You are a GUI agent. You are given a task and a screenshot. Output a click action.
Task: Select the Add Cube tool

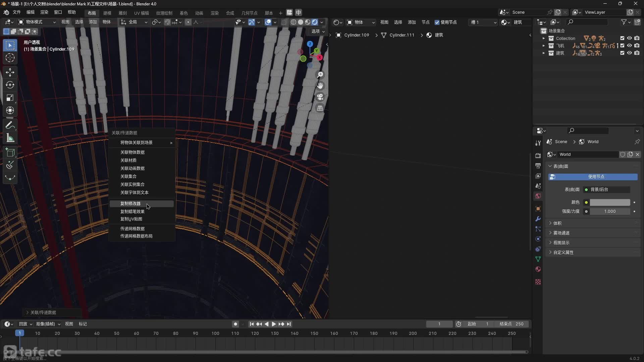pos(10,153)
